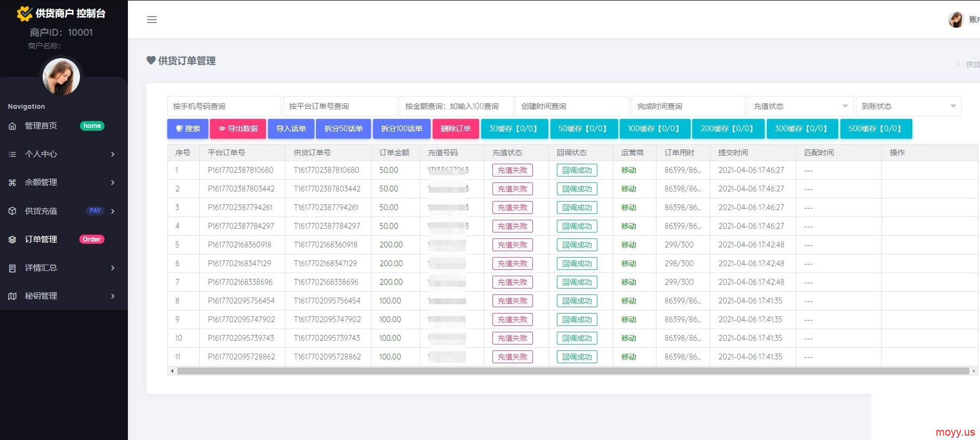Click the 导出数据 export button
The image size is (980, 440).
click(238, 129)
